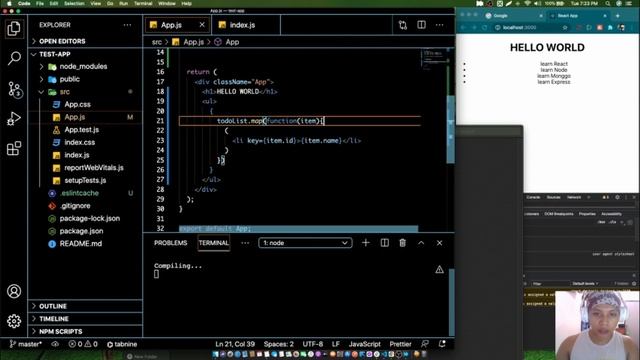Select the TERMINAL panel tab
This screenshot has width=640, height=360.
213,243
